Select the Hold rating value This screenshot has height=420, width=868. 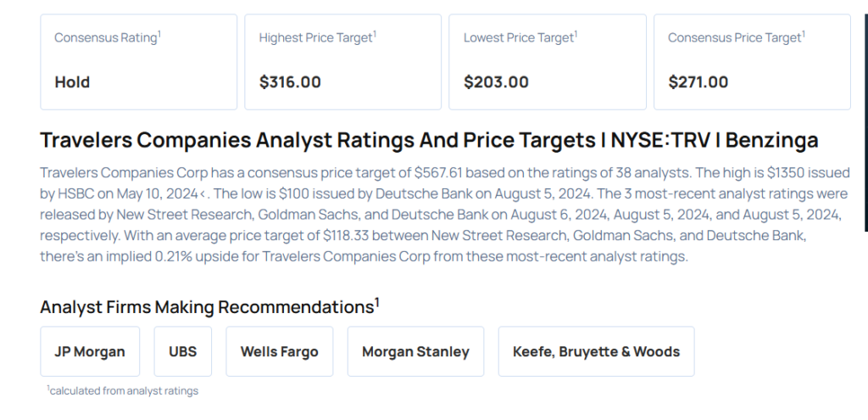coord(72,82)
